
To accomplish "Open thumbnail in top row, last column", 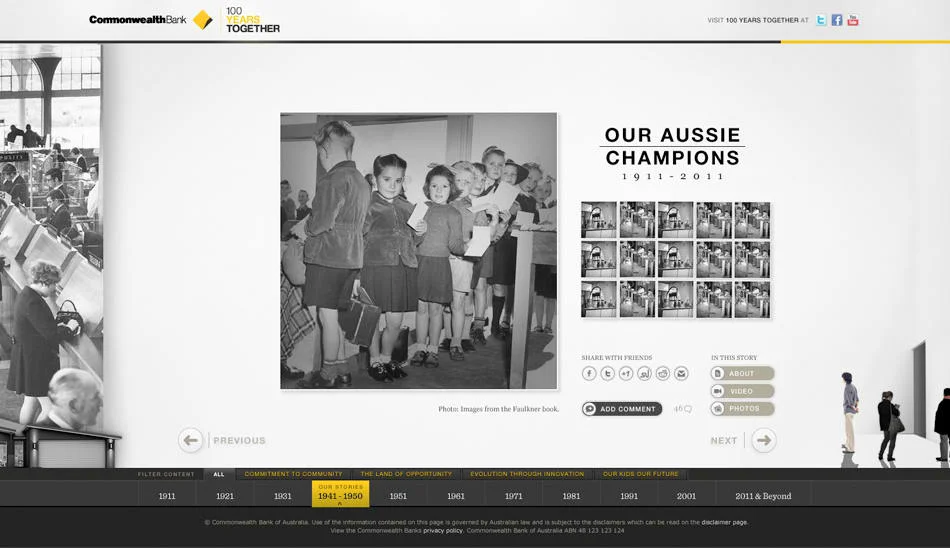I will [x=752, y=219].
